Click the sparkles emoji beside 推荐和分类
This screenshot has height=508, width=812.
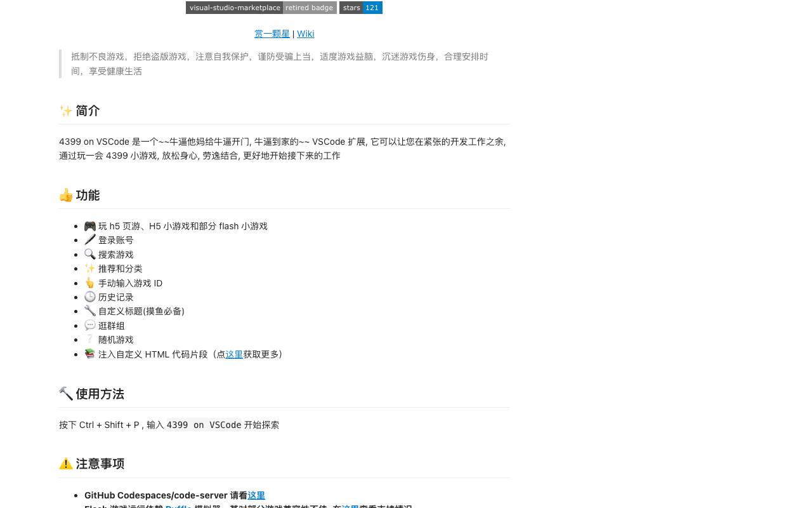[90, 269]
